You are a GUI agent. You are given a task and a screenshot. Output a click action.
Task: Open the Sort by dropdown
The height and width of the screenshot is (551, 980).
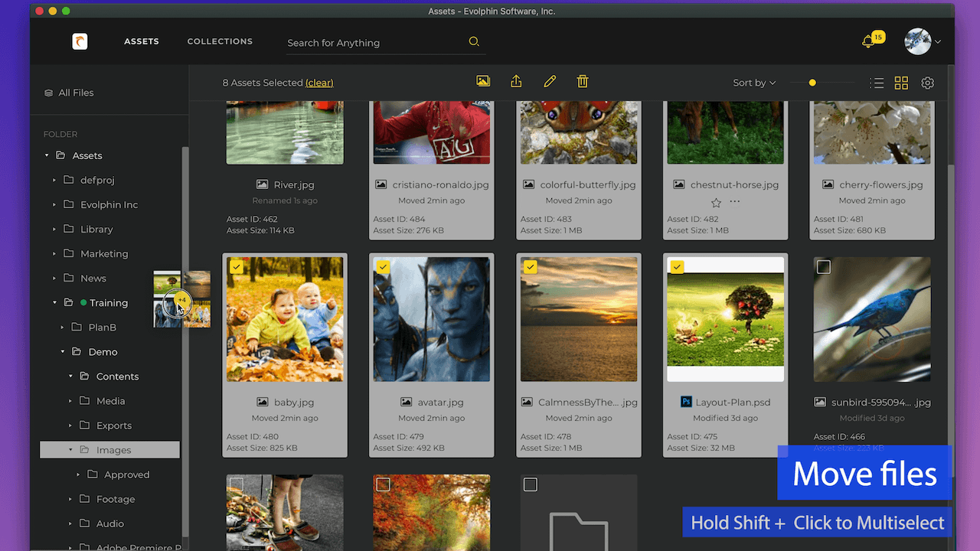pos(754,83)
